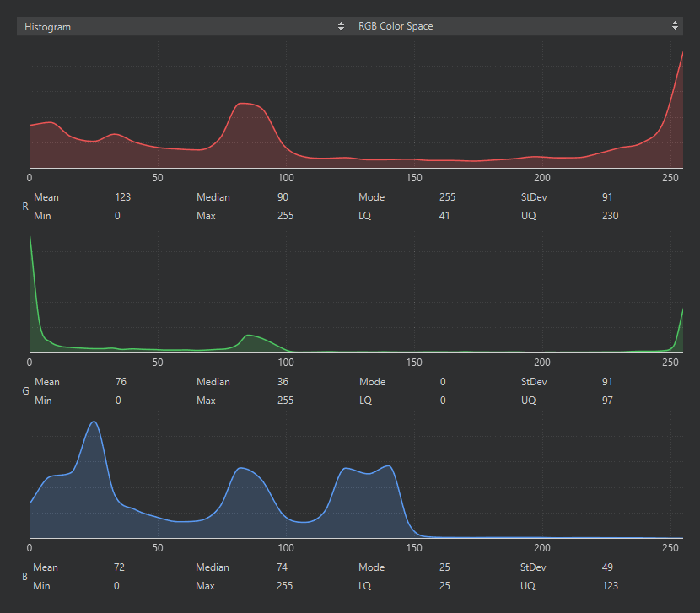Click the B channel label
Viewport: 700px width, 613px height.
(24, 577)
